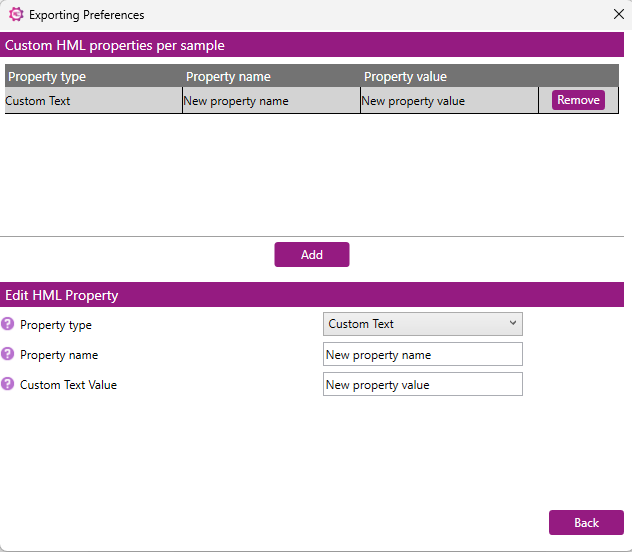Add a new HML property

point(312,255)
